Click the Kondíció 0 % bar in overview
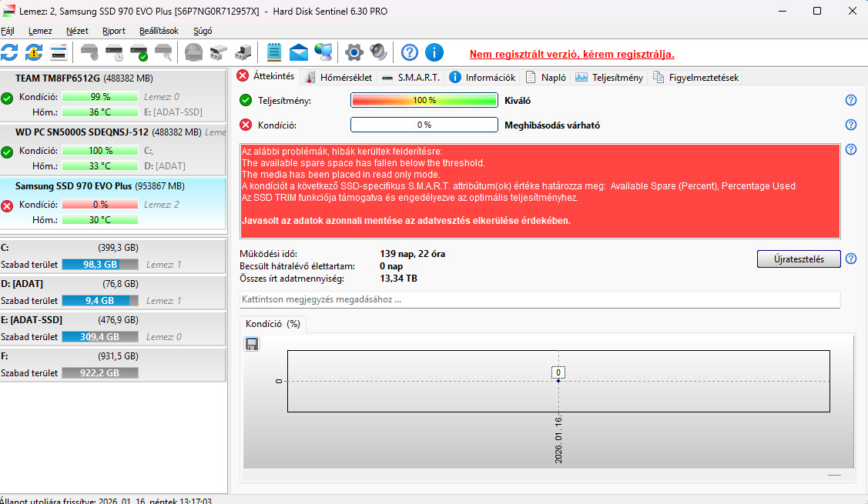 coord(424,125)
